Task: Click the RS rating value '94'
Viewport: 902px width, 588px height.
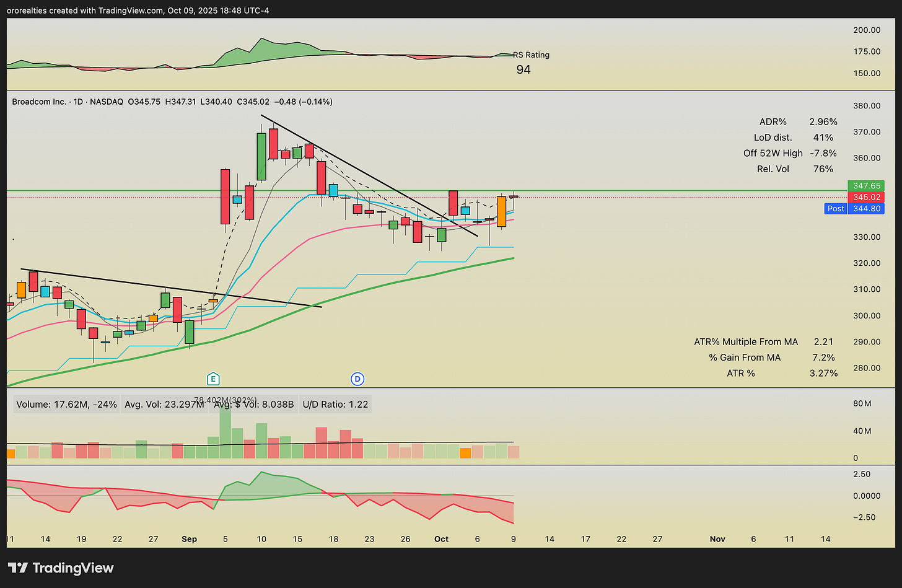Action: [x=523, y=69]
